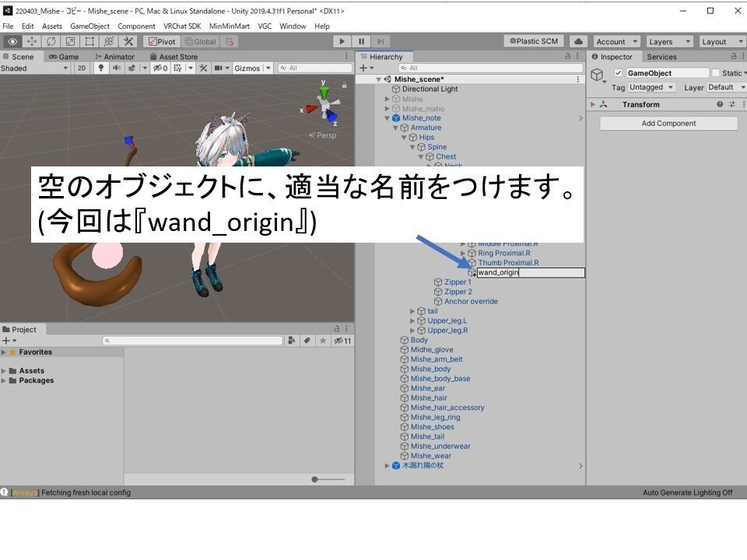Switch to the Animator tab
The height and width of the screenshot is (560, 747).
[115, 57]
